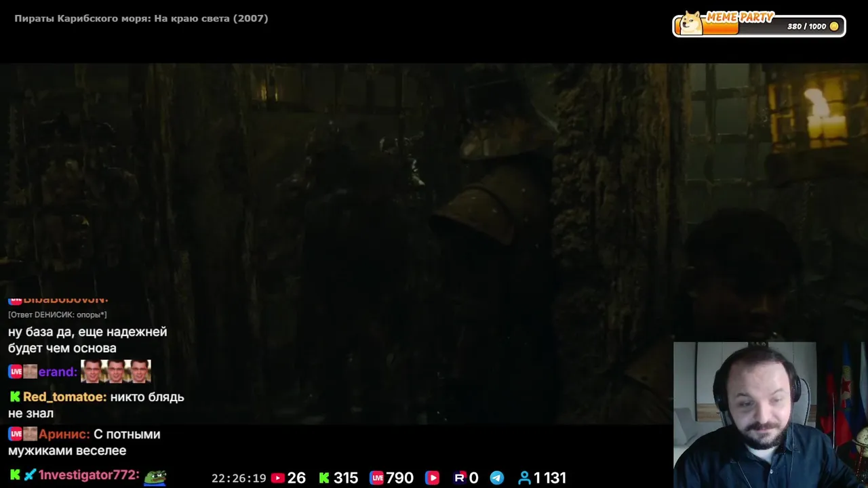The width and height of the screenshot is (868, 488).
Task: Click the reply note 'Ответ ДЕНИСИК: опоры*'
Action: click(58, 314)
